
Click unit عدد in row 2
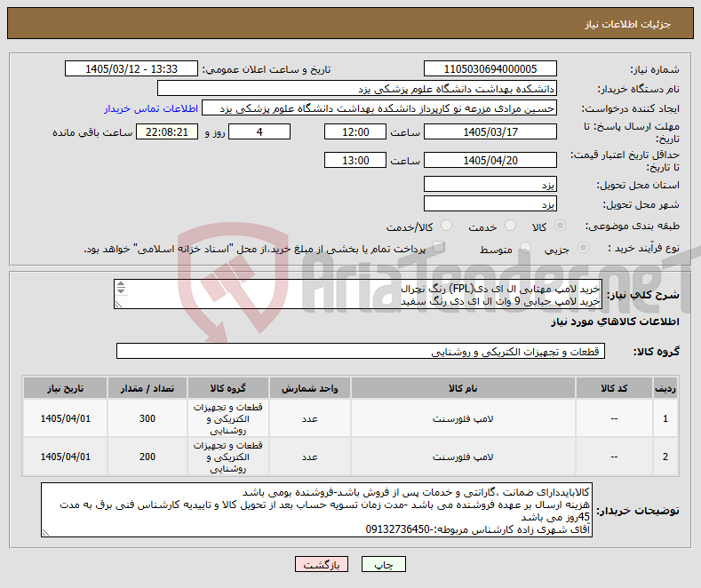310,457
